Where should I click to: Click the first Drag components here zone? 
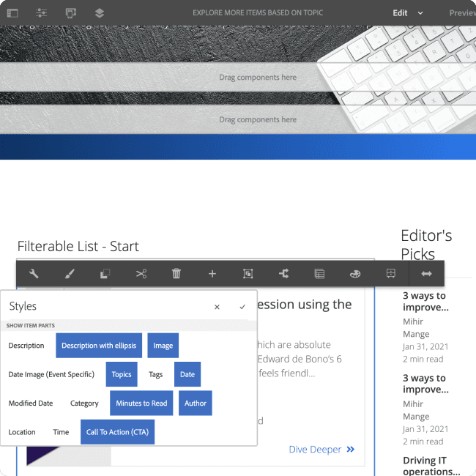click(x=258, y=78)
